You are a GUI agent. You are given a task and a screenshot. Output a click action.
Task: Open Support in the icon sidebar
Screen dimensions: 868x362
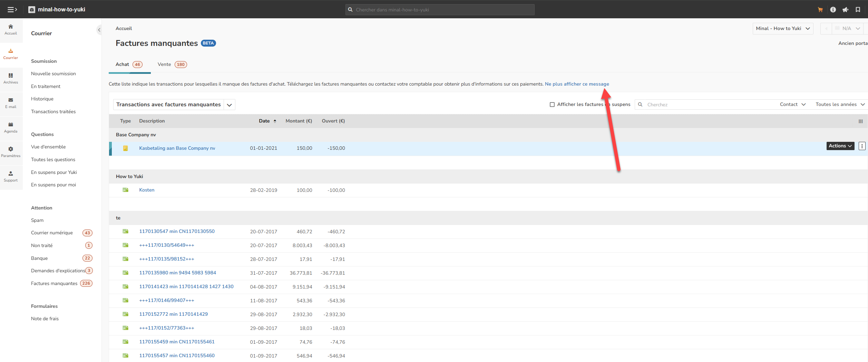pyautogui.click(x=11, y=177)
